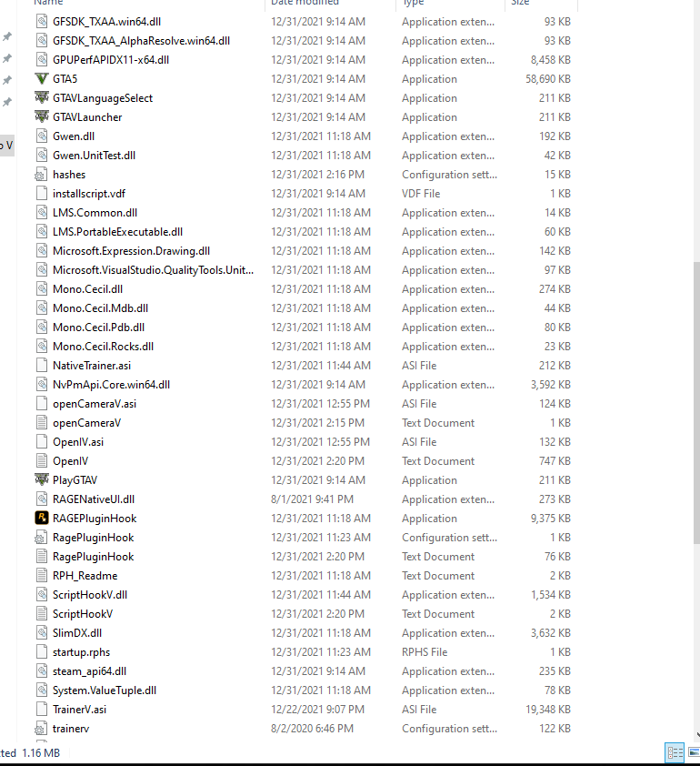Image resolution: width=700 pixels, height=766 pixels.
Task: Click the RPHS File type cell
Action: pos(425,651)
